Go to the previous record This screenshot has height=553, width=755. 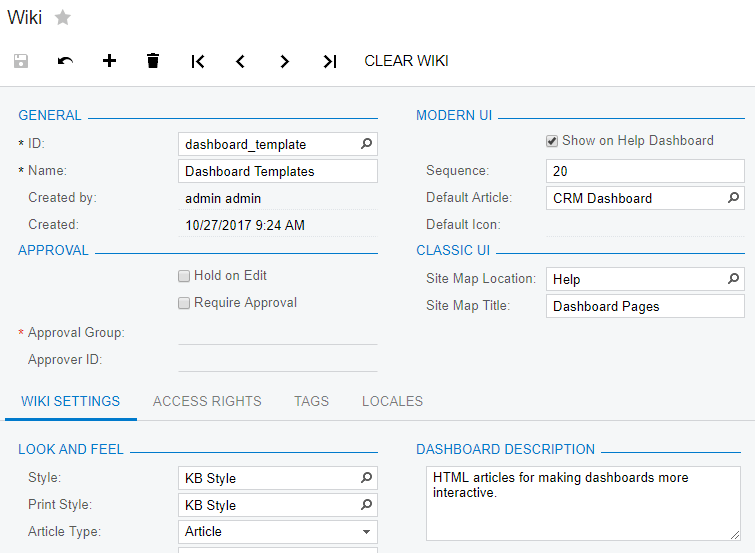(x=241, y=61)
